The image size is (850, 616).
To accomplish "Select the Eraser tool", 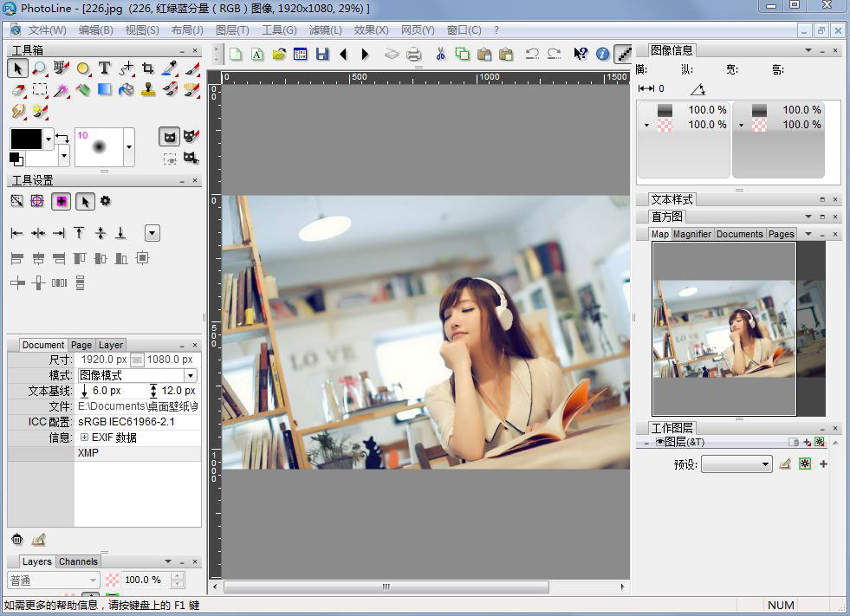I will (18, 90).
